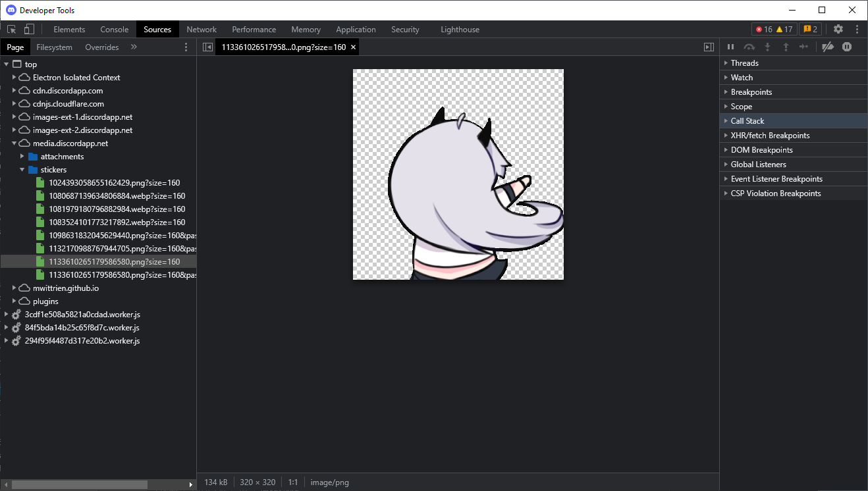Toggle pause on exceptions icon
Image resolution: width=868 pixels, height=491 pixels.
(847, 47)
